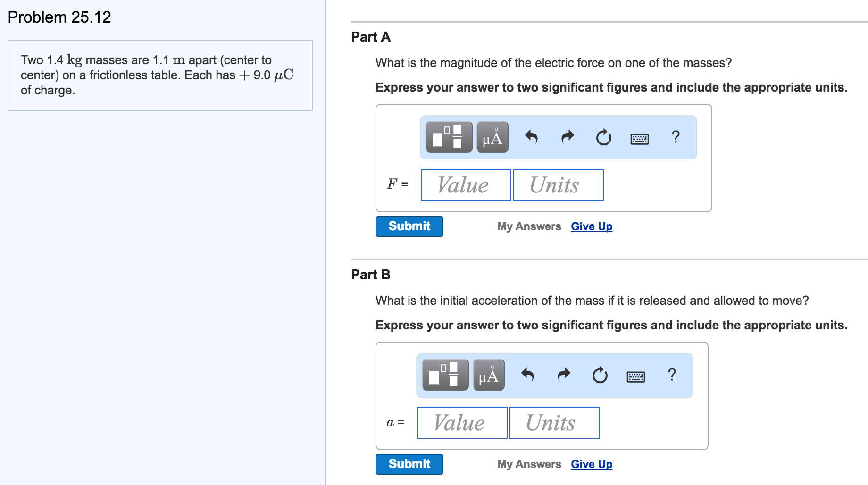Open keyboard shortcuts icon in Part A

639,139
